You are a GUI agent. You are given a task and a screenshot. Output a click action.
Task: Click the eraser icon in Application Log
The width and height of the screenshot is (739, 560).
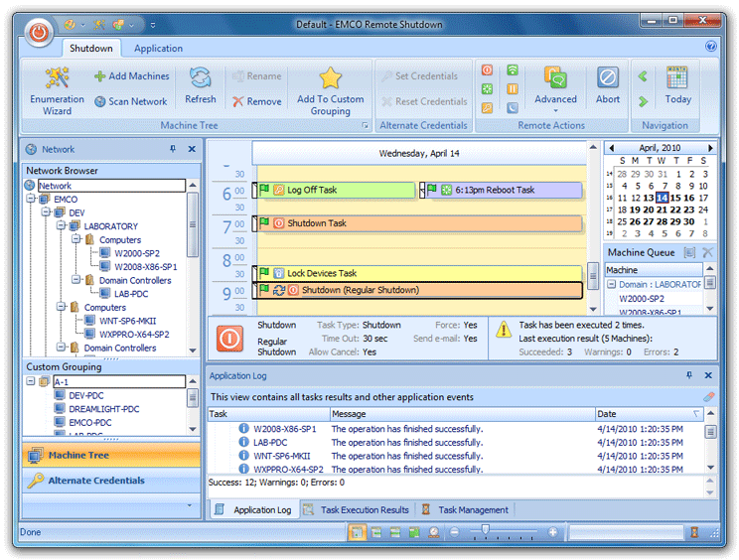(708, 397)
